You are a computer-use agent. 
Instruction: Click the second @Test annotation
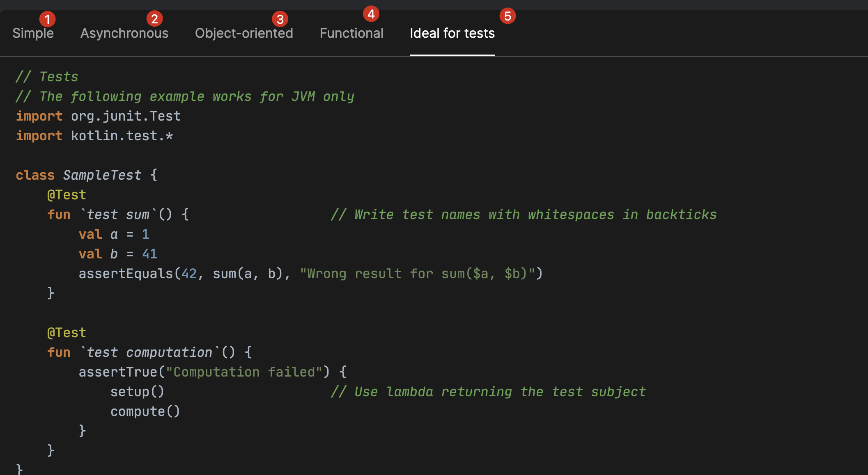(67, 333)
